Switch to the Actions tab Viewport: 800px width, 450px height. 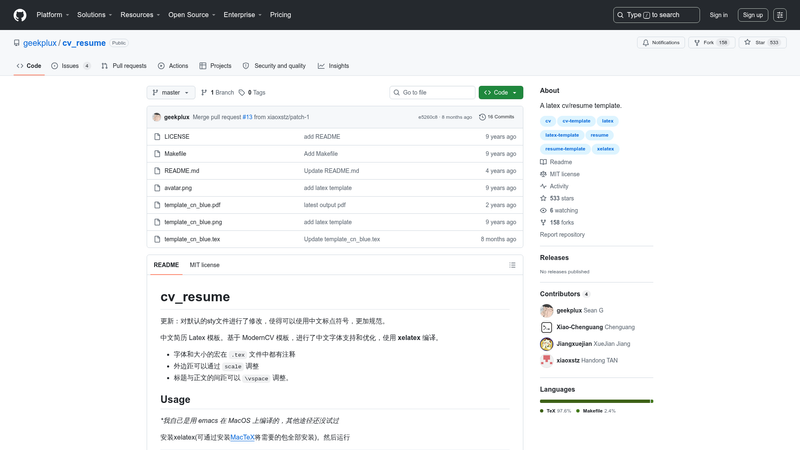tap(173, 66)
